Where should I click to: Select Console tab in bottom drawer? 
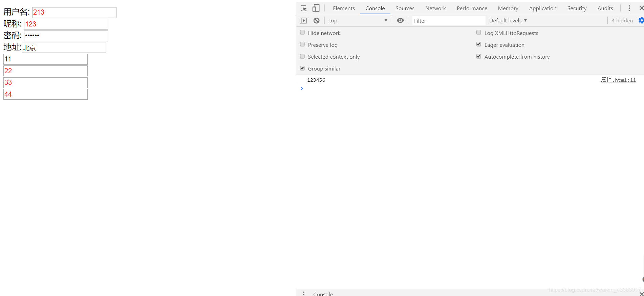[x=323, y=294]
